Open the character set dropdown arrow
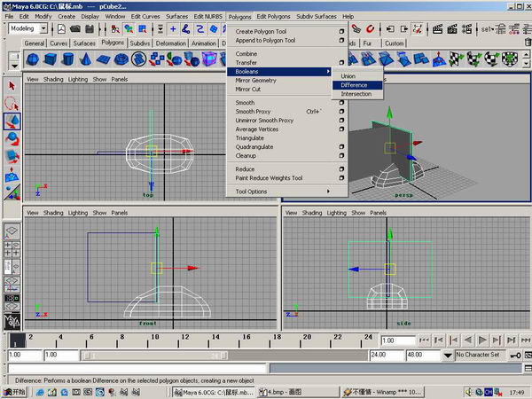Screen dimensions: 532x399 pyautogui.click(x=448, y=356)
